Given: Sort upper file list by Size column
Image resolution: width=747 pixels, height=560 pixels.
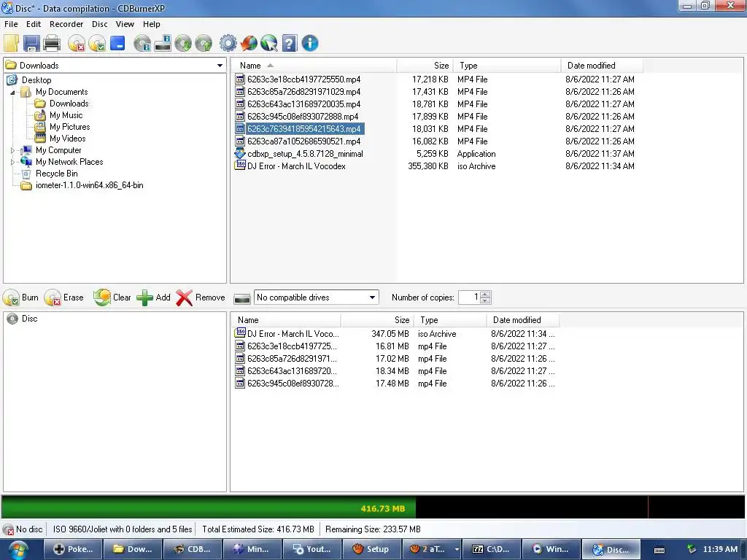Looking at the screenshot, I should (x=425, y=65).
